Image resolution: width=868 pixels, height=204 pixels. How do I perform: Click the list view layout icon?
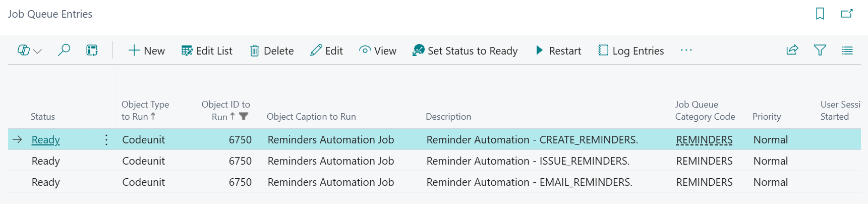847,50
